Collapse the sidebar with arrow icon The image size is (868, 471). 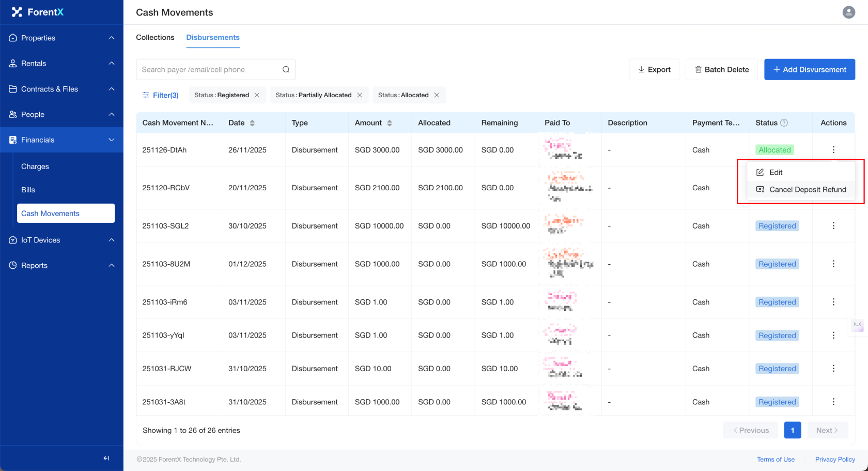pos(106,458)
